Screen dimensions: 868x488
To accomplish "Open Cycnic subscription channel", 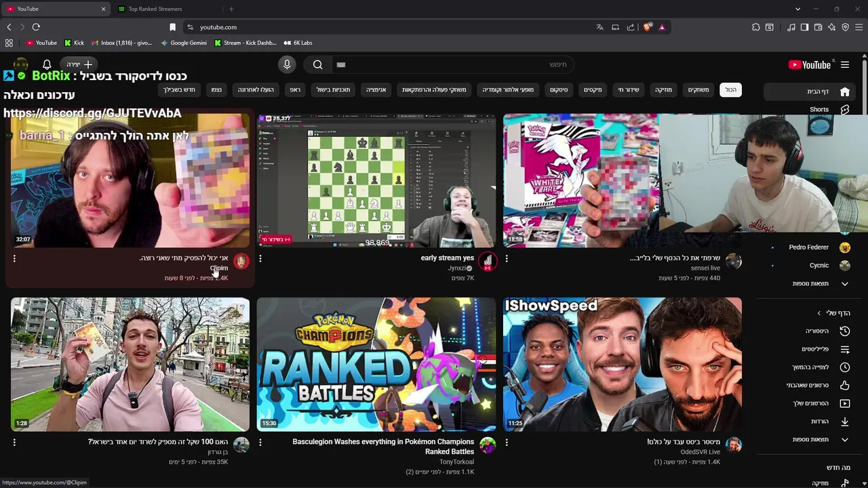I will coord(819,266).
